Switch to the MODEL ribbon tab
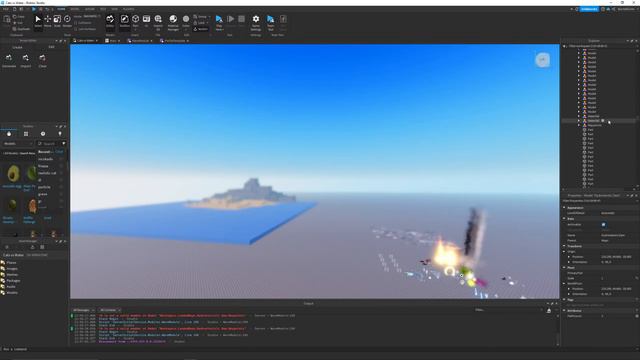Image resolution: width=640 pixels, height=360 pixels. pyautogui.click(x=75, y=9)
